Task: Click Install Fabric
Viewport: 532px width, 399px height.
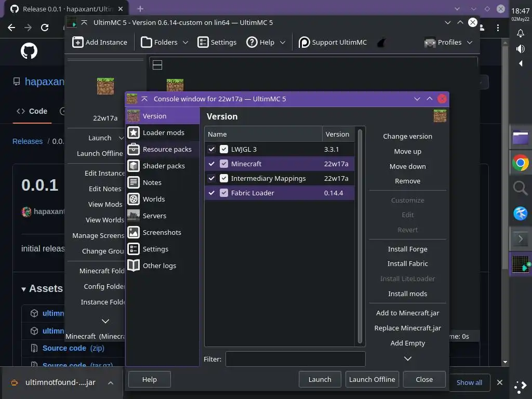Action: (x=407, y=263)
